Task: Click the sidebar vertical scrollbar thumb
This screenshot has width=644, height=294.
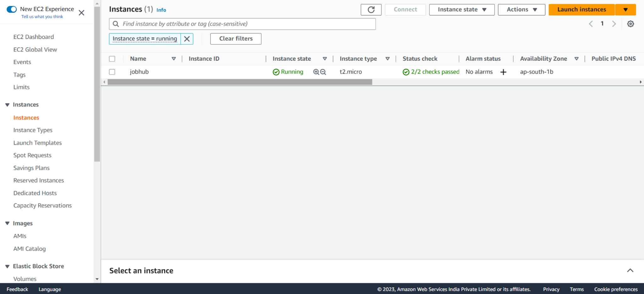Action: point(97,84)
